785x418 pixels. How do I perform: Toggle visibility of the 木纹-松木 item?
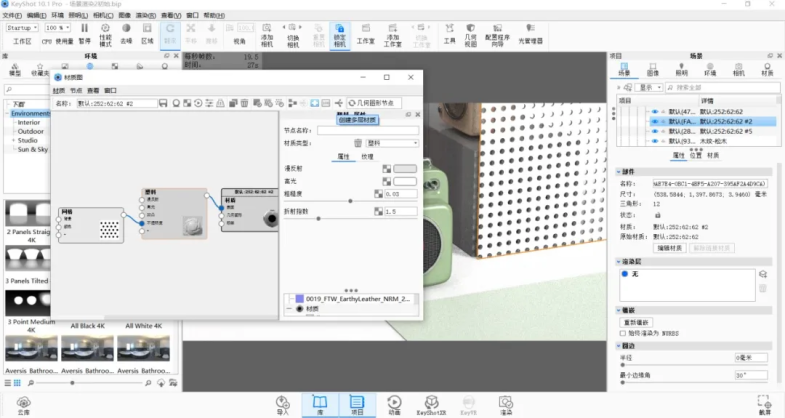(655, 141)
